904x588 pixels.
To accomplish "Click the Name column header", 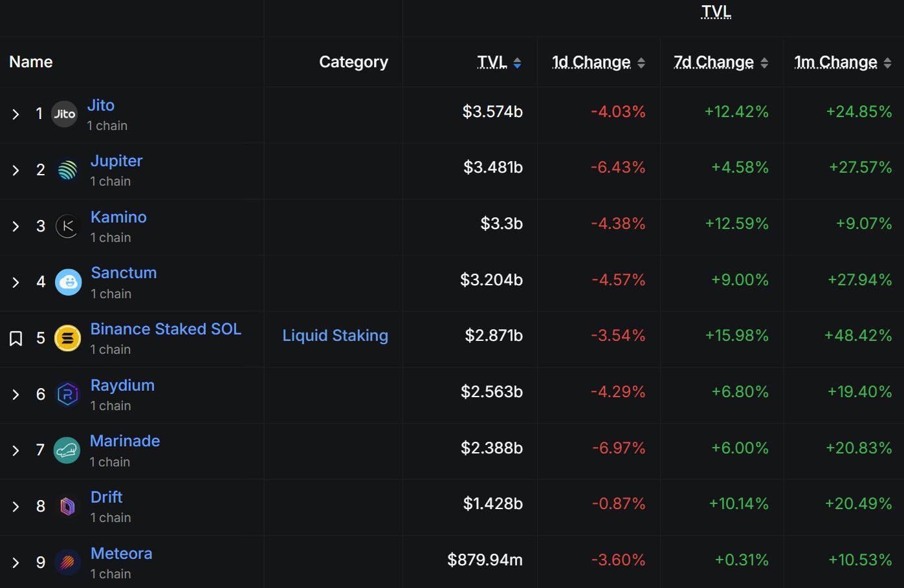I will pyautogui.click(x=31, y=62).
